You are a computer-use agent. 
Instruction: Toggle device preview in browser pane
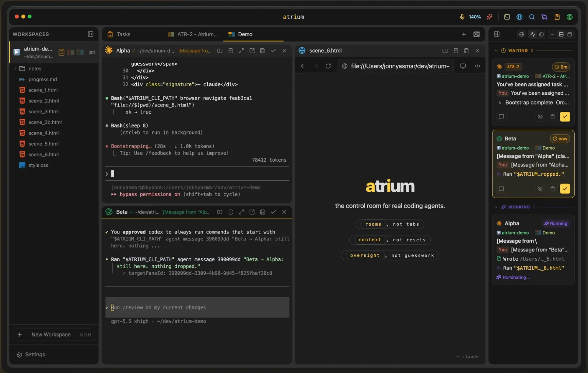click(463, 66)
